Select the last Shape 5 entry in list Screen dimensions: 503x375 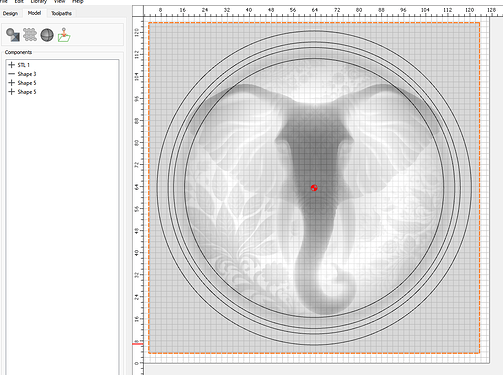coord(27,92)
